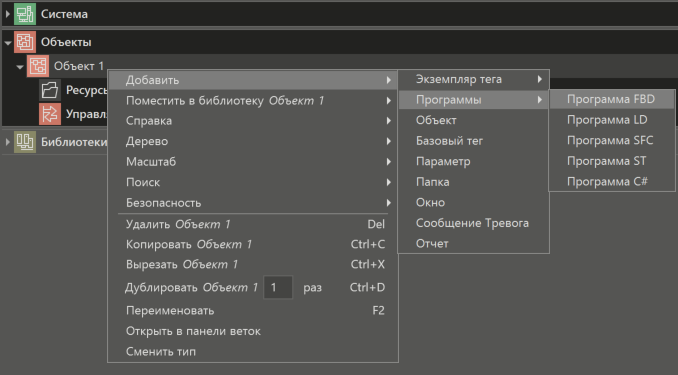The image size is (678, 375).
Task: Choose Переименовать from context menu
Action: pyautogui.click(x=253, y=311)
